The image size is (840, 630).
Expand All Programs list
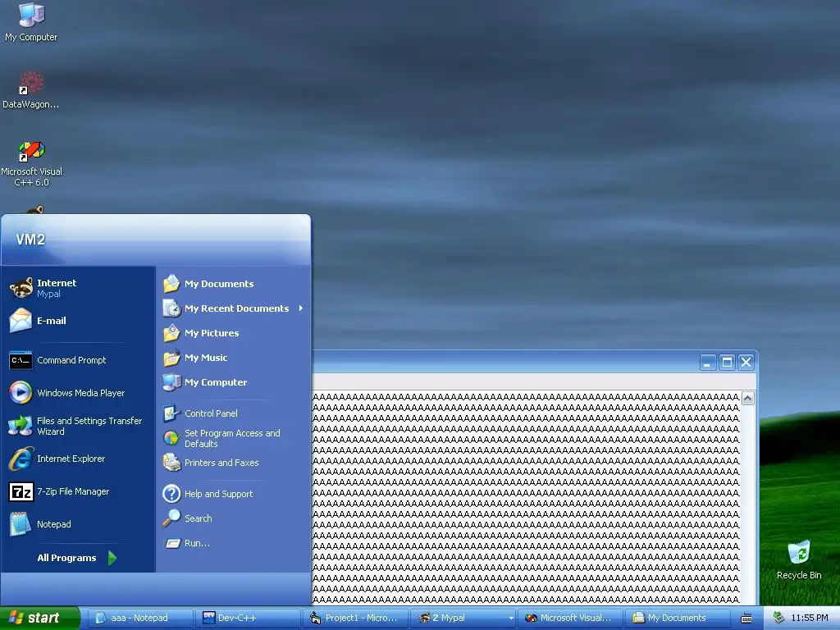coord(78,558)
